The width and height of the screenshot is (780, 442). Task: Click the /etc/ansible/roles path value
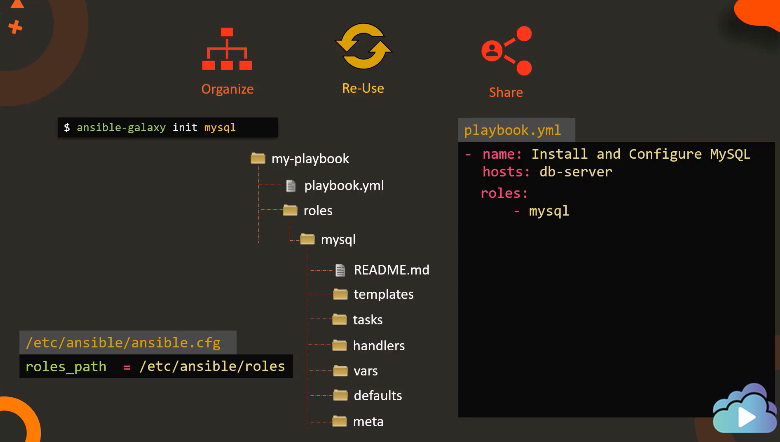[212, 366]
